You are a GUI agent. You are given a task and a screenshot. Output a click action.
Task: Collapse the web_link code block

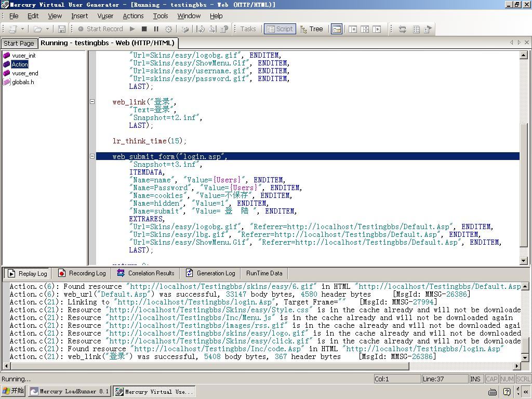[92, 102]
